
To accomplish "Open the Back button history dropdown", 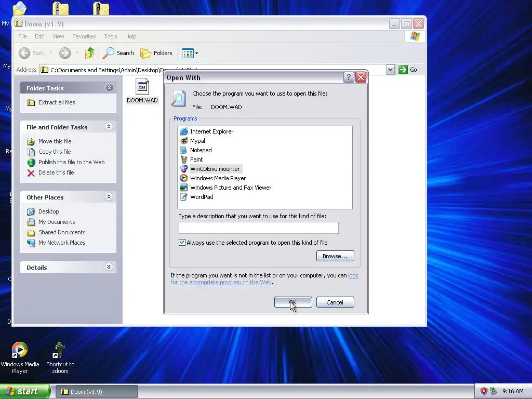I will point(51,53).
